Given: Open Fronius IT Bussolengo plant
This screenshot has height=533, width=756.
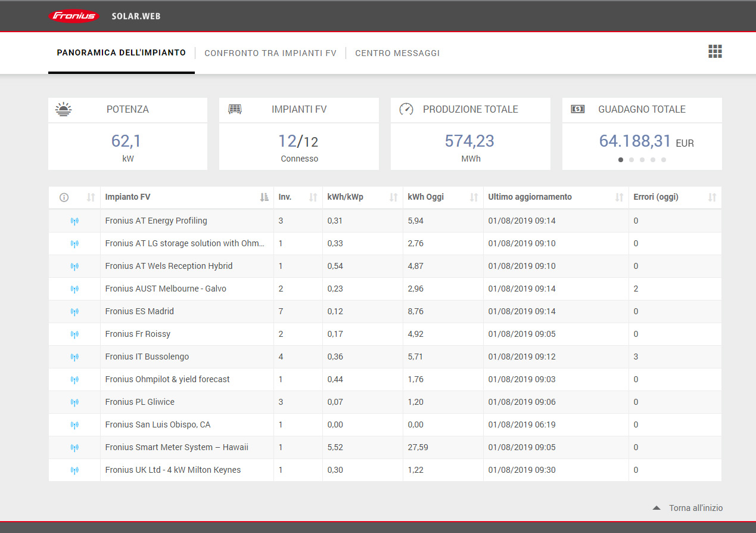Looking at the screenshot, I should pyautogui.click(x=147, y=357).
